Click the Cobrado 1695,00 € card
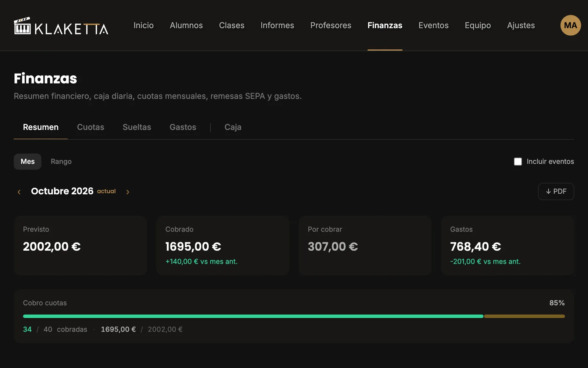The height and width of the screenshot is (368, 588). tap(223, 245)
